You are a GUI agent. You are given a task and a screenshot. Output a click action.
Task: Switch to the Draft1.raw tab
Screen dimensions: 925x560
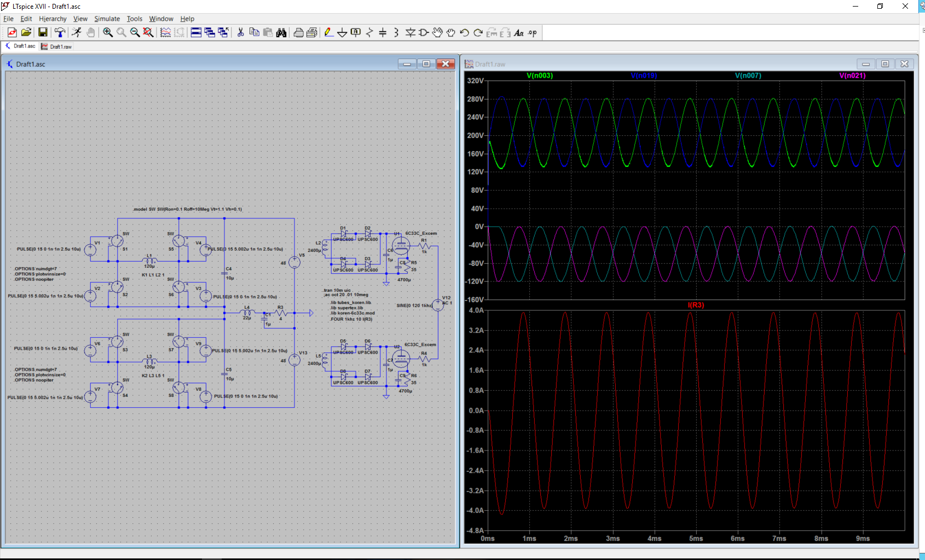[x=56, y=47]
